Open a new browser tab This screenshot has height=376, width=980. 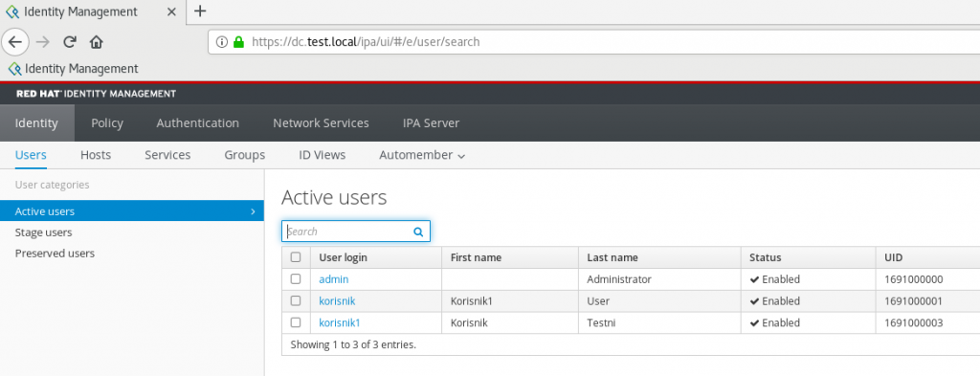200,11
